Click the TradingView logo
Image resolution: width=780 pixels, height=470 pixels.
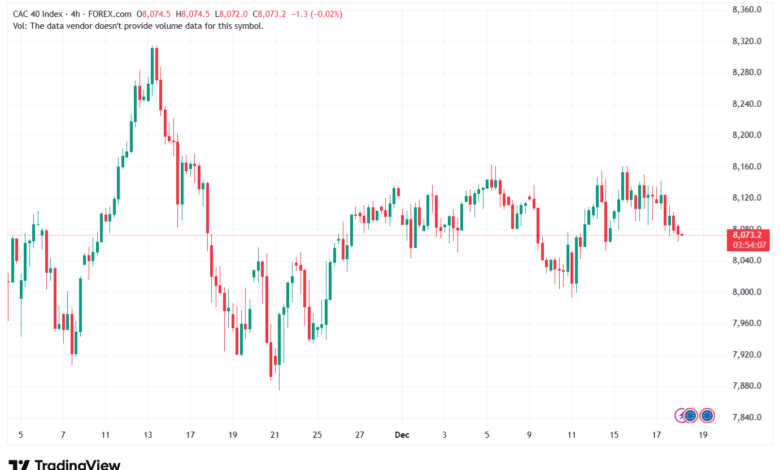click(64, 463)
